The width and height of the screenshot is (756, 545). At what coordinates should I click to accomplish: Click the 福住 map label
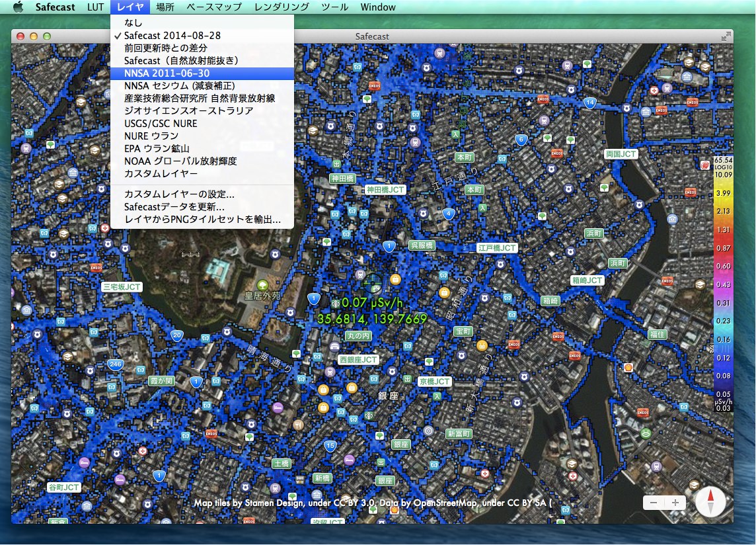point(658,334)
